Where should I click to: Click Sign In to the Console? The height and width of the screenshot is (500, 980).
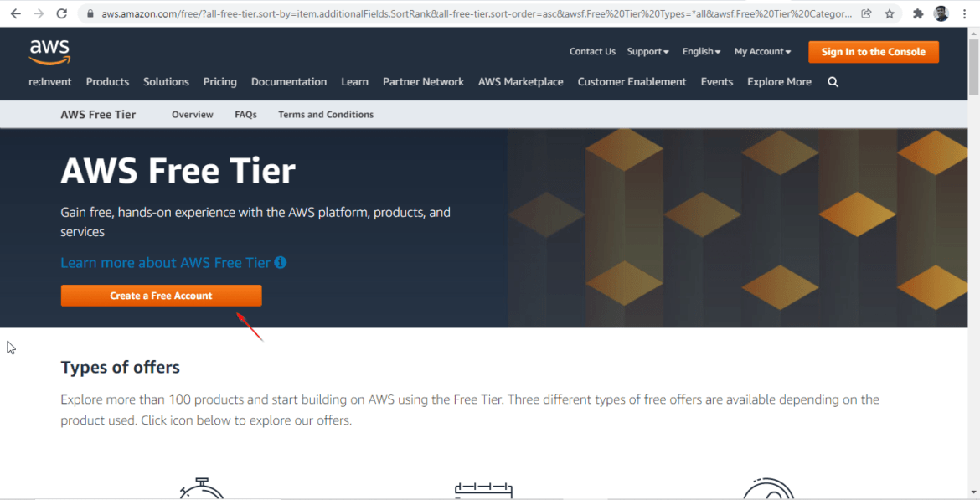873,51
